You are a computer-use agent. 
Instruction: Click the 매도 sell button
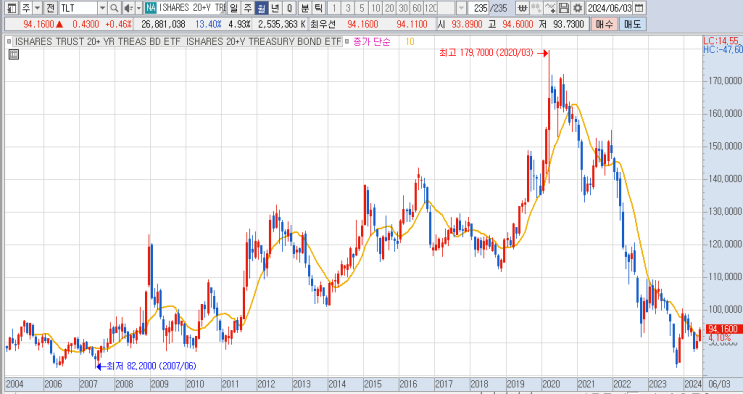tap(632, 24)
